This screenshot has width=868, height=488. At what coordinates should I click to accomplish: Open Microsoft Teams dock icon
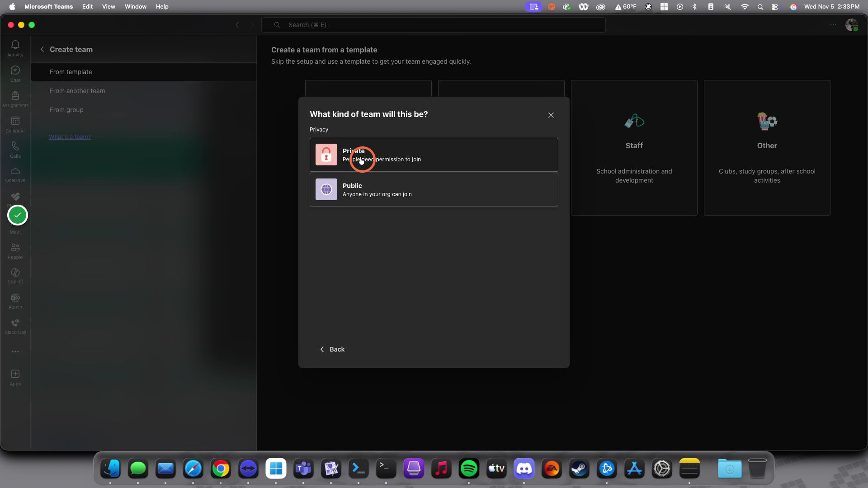point(303,469)
